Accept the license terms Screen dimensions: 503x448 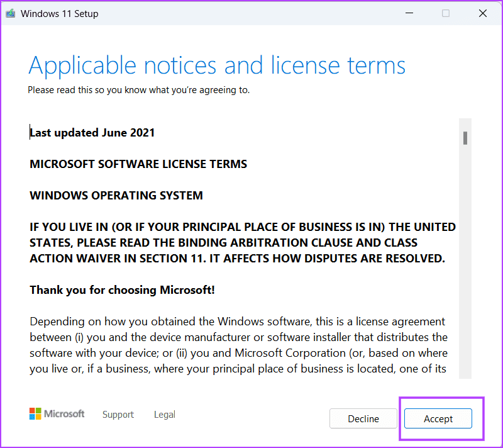point(438,418)
